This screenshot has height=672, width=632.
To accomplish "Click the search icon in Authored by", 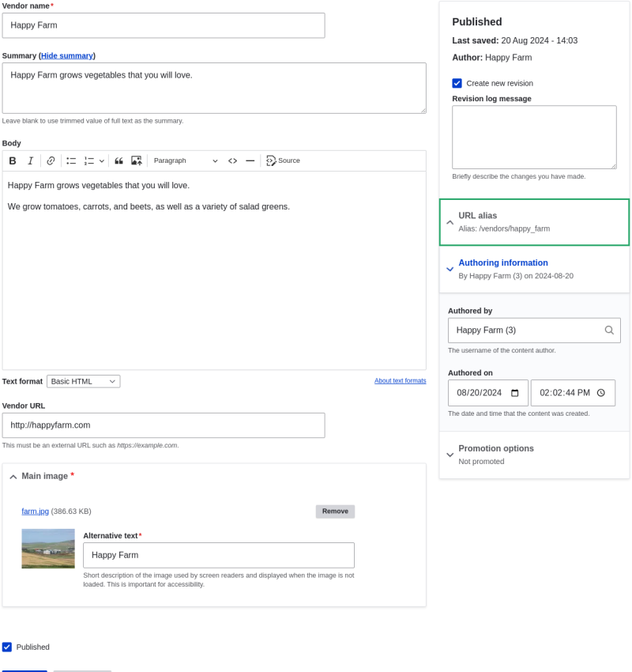I will [x=609, y=330].
